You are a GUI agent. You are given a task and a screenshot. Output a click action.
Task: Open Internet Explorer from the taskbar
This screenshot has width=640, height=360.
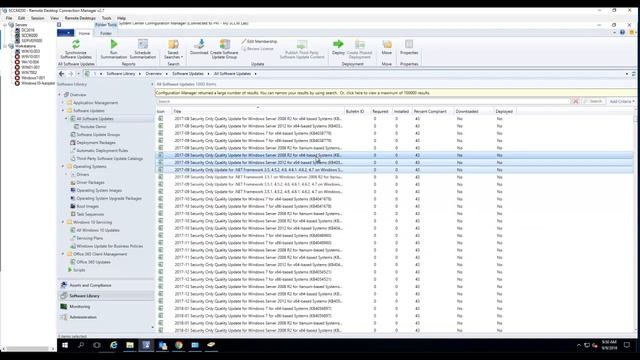tap(113, 345)
